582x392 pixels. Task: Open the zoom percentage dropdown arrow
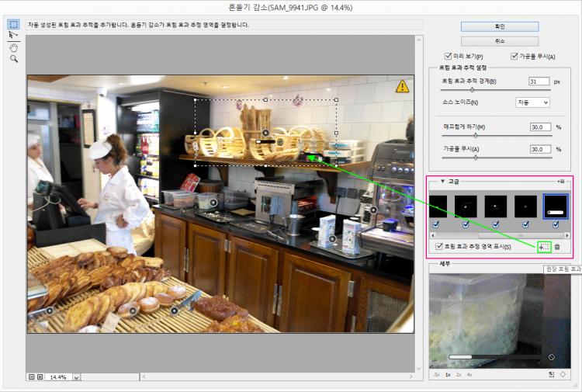point(76,376)
